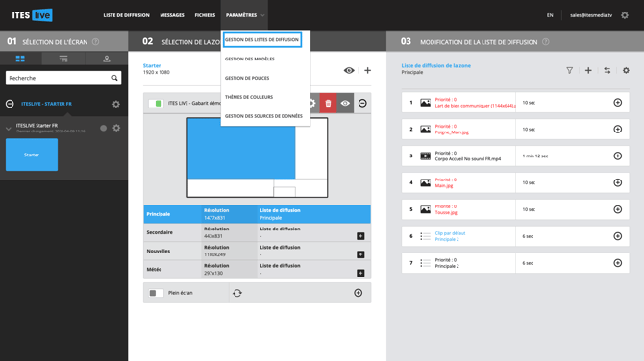Choose Gestion des modèles
Viewport: 644px width, 361px height.
click(x=250, y=60)
